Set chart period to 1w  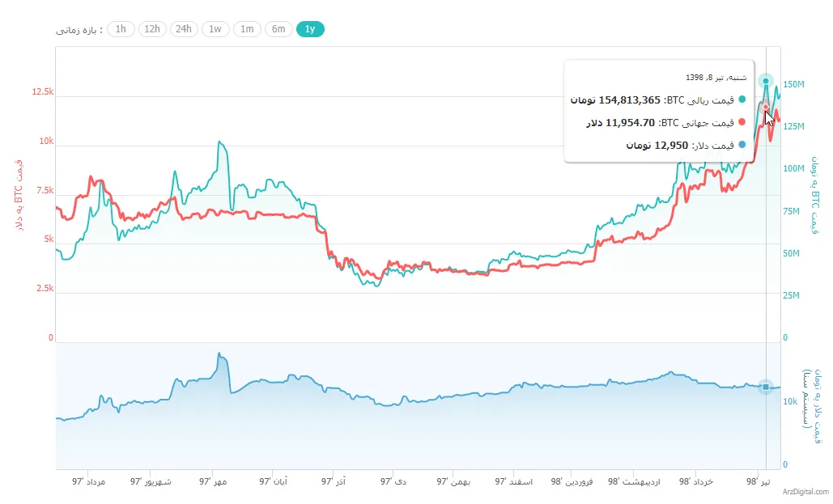click(x=215, y=29)
